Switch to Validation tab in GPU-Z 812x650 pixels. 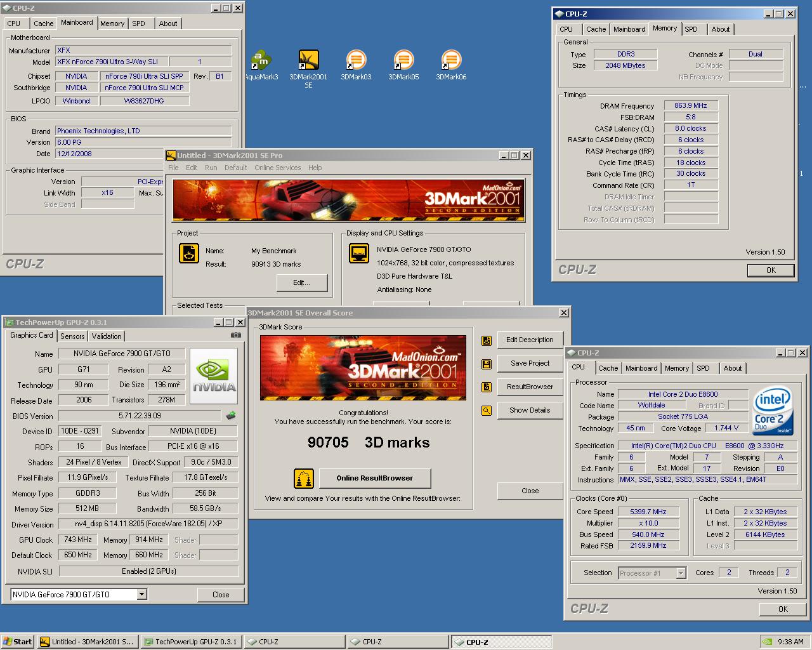coord(107,336)
